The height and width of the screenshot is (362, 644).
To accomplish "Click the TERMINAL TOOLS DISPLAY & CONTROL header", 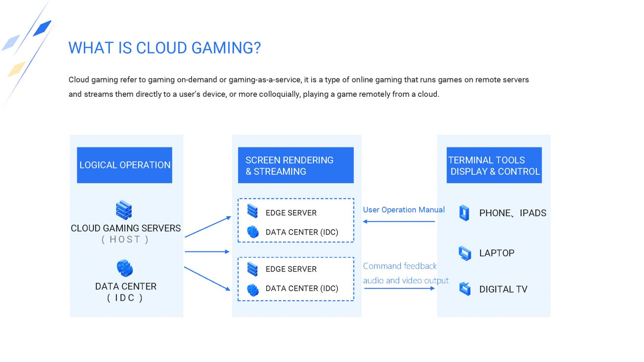I will 494,165.
